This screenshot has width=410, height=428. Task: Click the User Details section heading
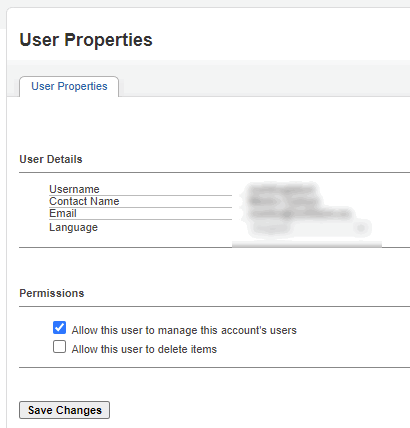tap(51, 159)
